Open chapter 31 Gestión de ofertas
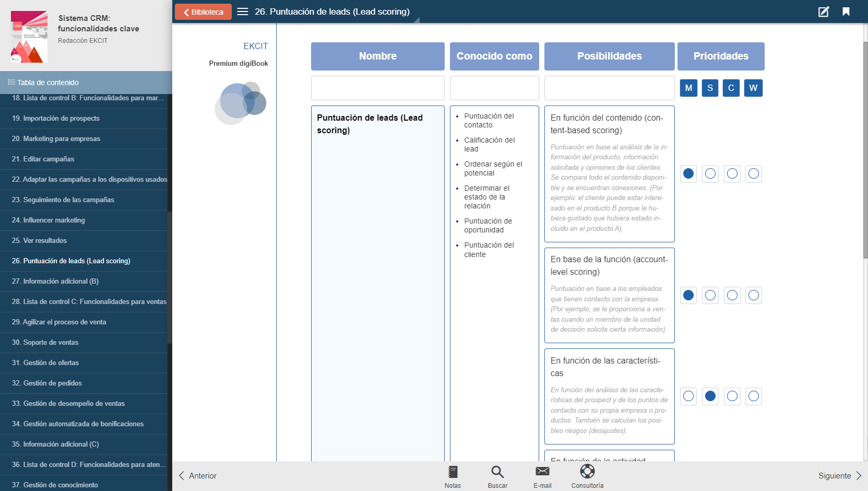Viewport: 868px width, 491px height. coord(84,363)
